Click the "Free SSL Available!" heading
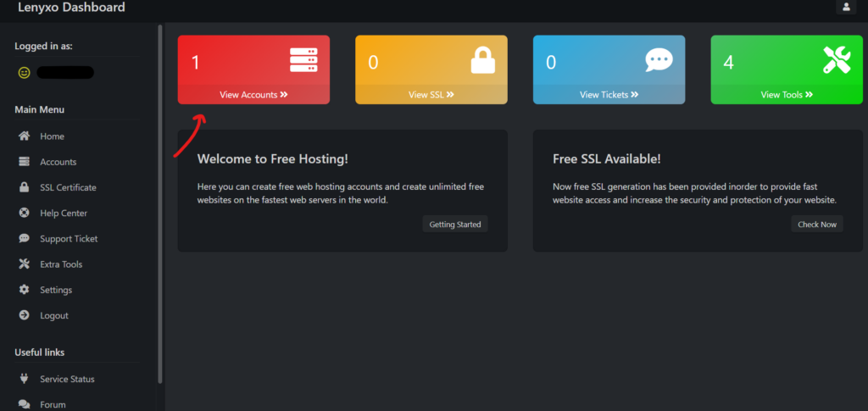Viewport: 868px width, 411px height. pyautogui.click(x=607, y=158)
